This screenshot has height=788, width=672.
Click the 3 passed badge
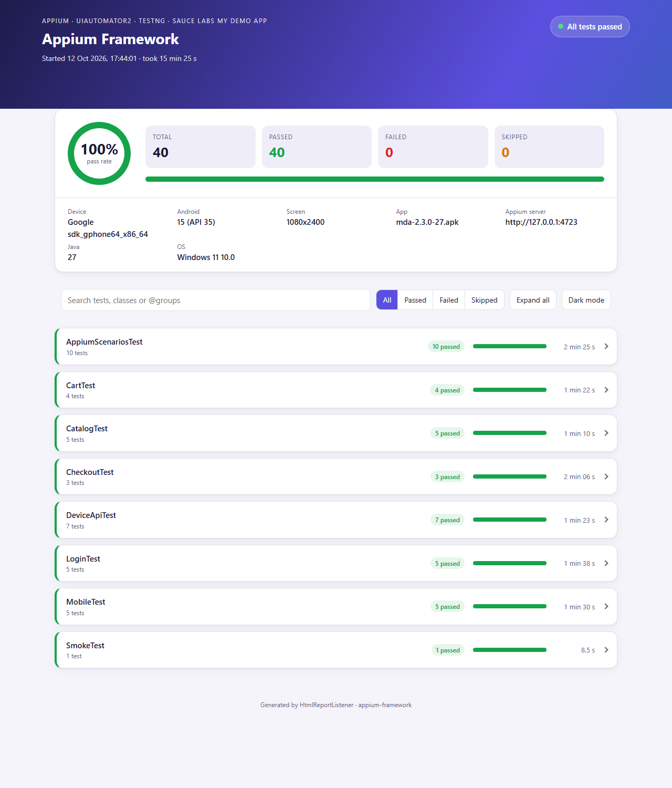[x=447, y=476]
